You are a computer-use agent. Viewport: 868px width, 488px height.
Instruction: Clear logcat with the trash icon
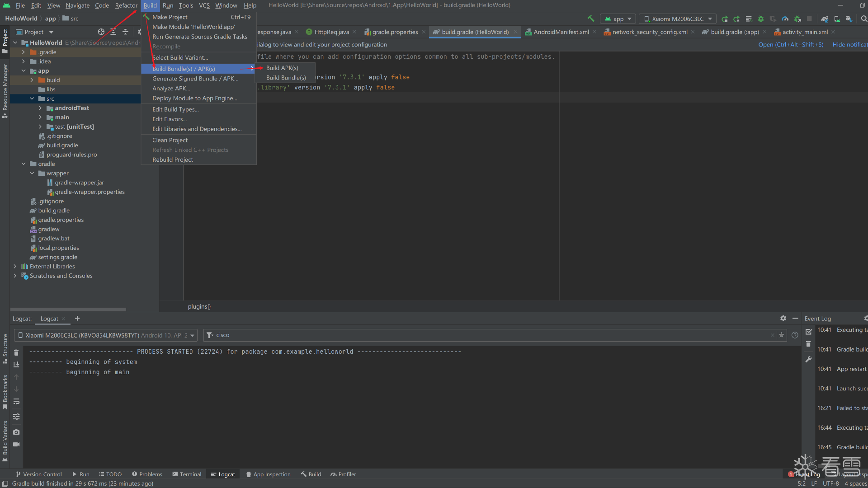click(x=16, y=352)
